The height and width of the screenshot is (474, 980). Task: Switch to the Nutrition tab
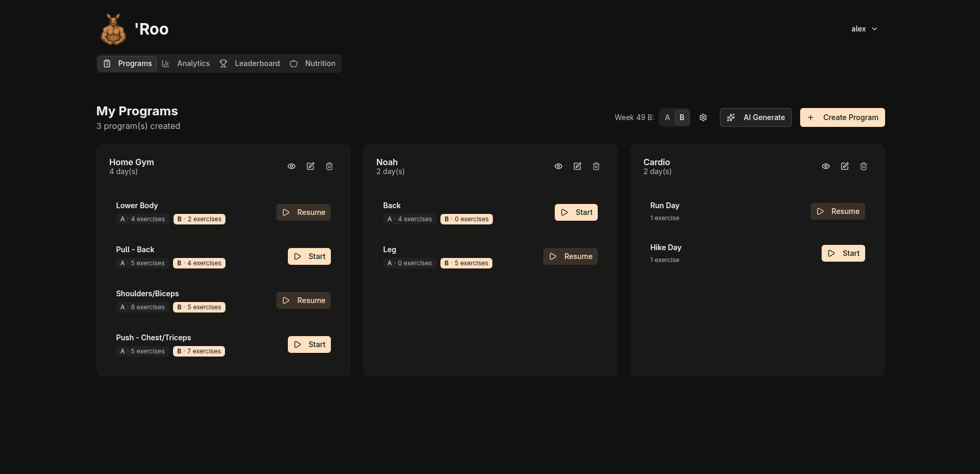[x=313, y=63]
